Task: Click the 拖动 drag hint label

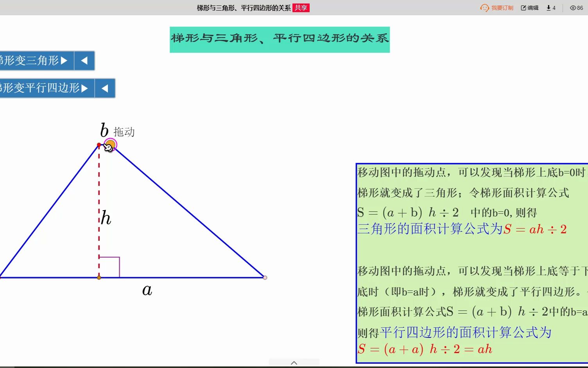Action: pyautogui.click(x=124, y=132)
